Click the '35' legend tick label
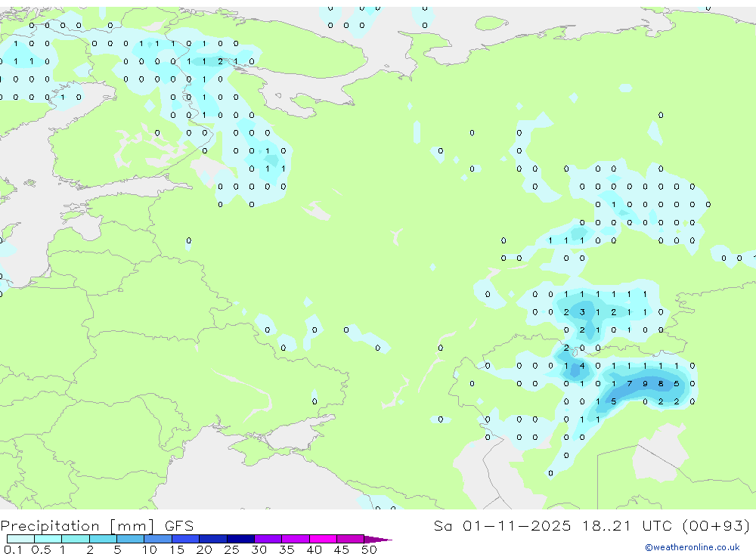The image size is (756, 554). (287, 549)
